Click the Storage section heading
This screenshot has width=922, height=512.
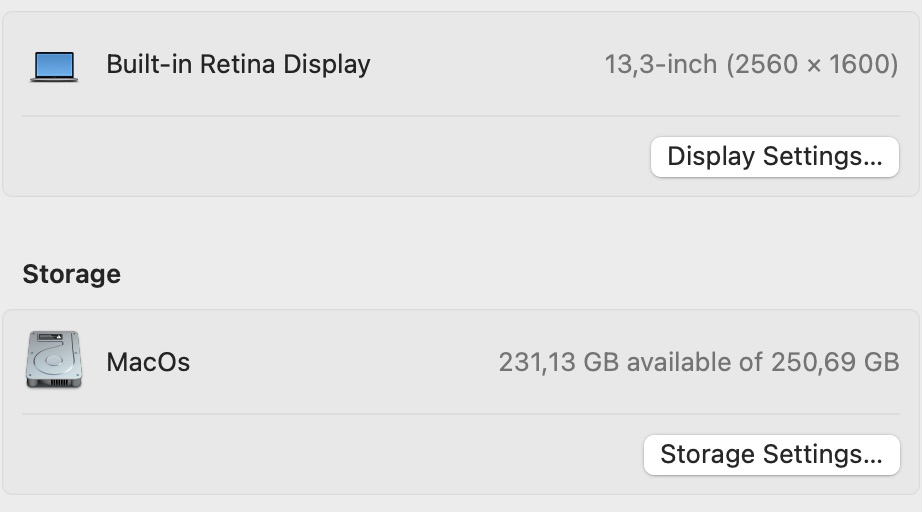71,274
